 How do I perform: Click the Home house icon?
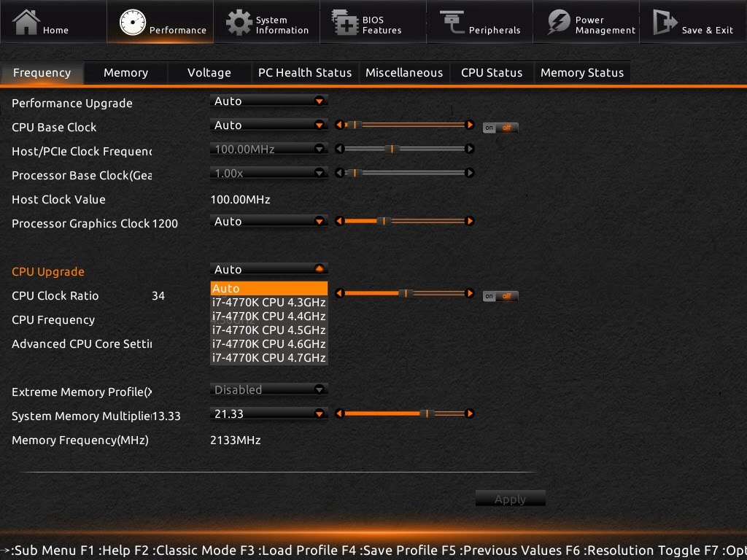point(26,23)
